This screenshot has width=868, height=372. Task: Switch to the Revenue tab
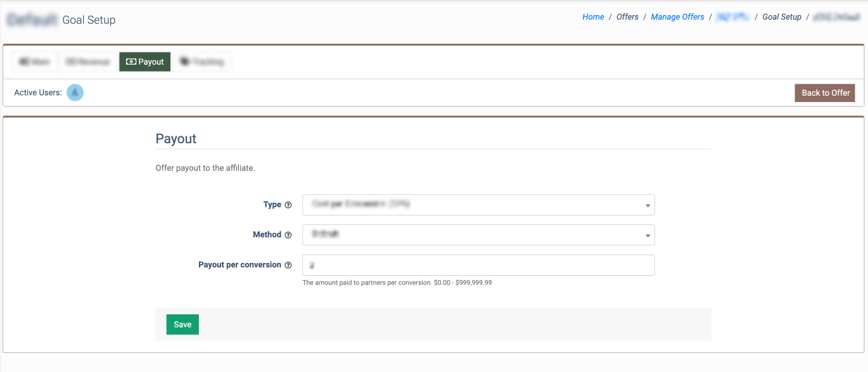coord(88,61)
